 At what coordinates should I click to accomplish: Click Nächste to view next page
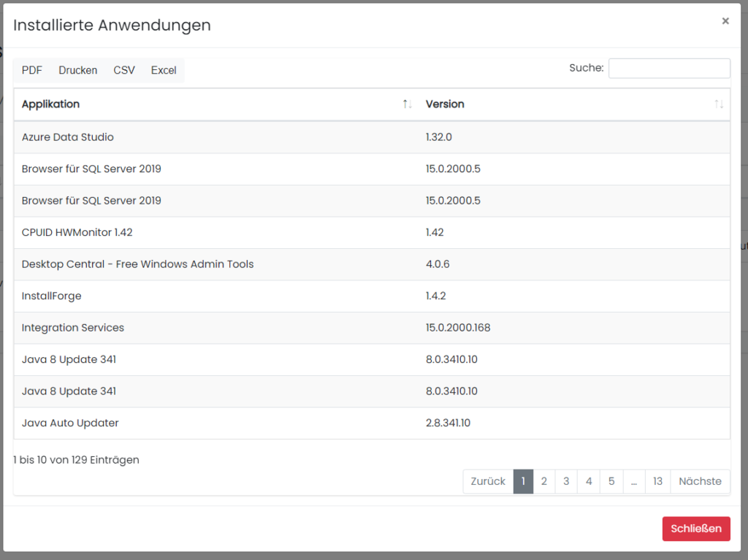(x=700, y=482)
